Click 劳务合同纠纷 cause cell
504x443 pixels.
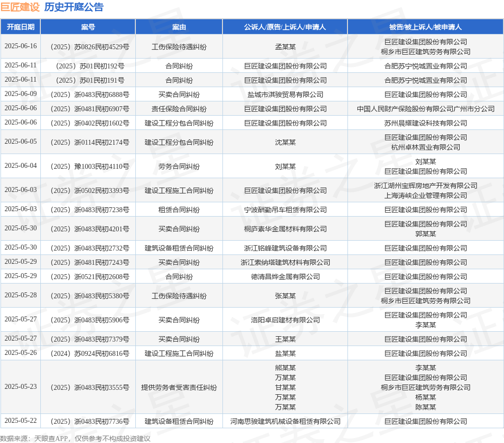[179, 166]
